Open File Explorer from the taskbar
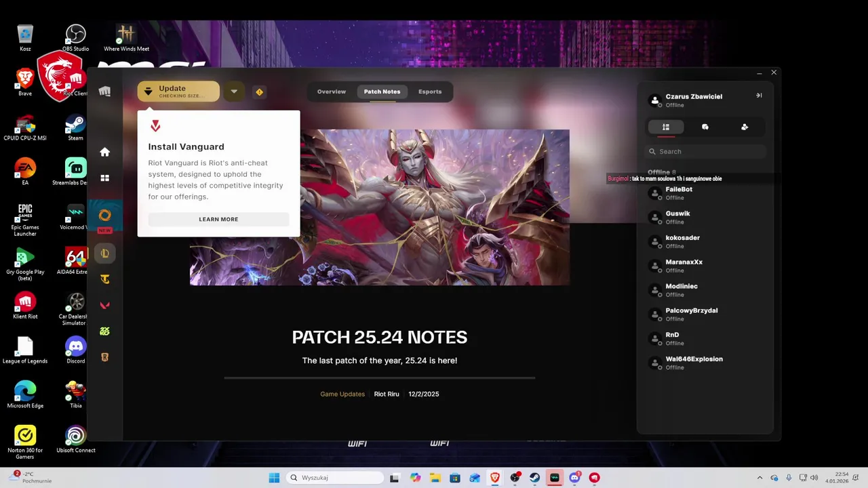 point(435,478)
